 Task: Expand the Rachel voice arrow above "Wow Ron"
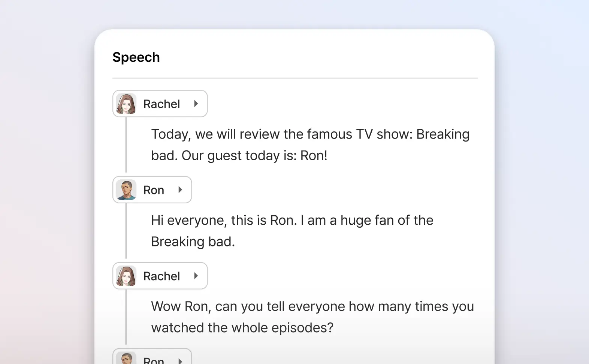(196, 276)
